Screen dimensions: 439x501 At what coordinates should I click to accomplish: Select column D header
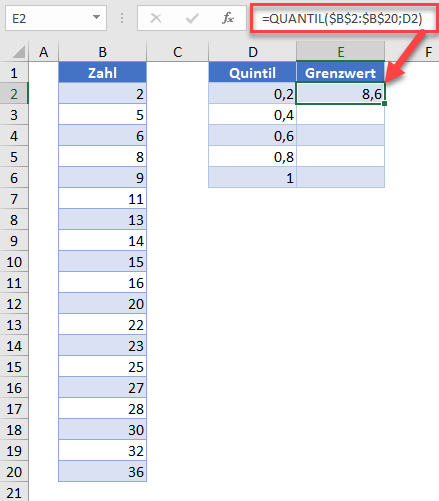(x=253, y=52)
